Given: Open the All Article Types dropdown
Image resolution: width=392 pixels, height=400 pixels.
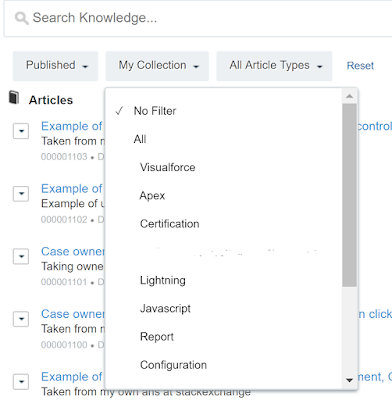Looking at the screenshot, I should pos(274,66).
